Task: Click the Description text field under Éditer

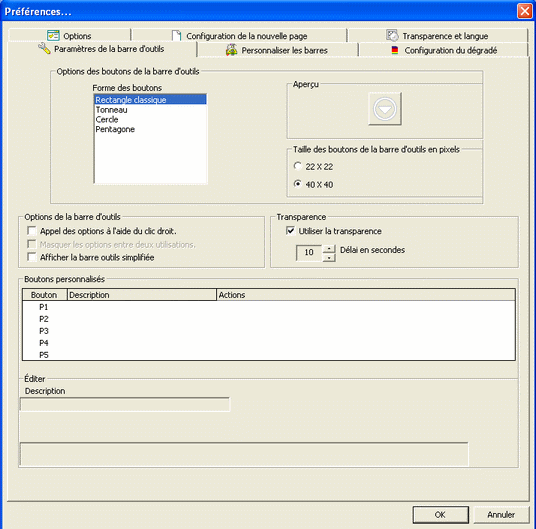Action: [x=125, y=404]
